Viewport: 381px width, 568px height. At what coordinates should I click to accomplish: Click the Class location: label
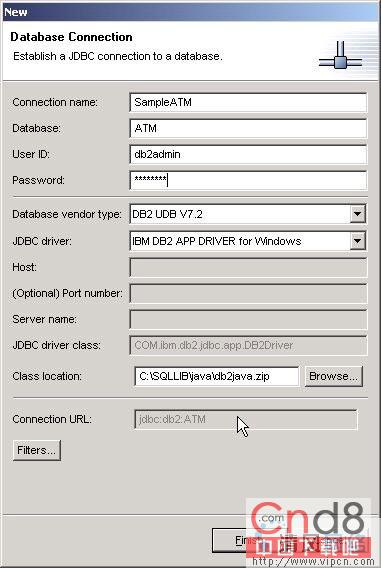[x=47, y=376]
